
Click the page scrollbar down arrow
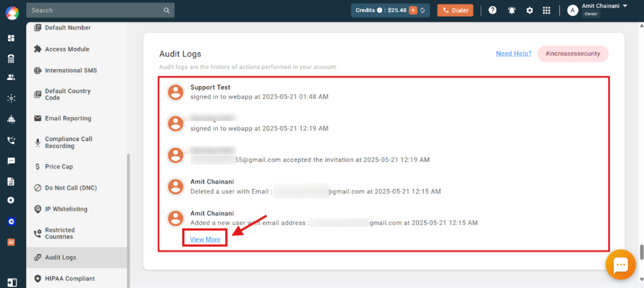641,279
